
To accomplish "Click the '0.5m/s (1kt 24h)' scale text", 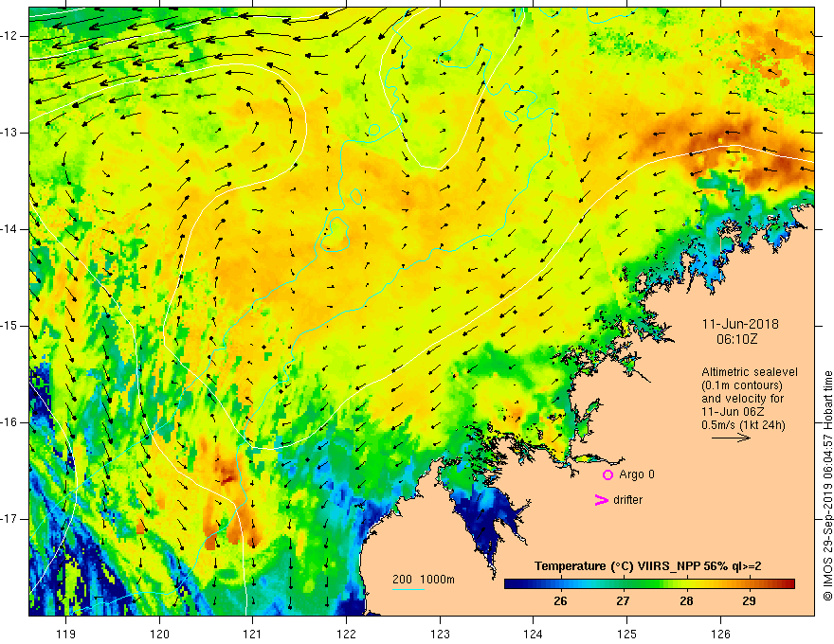I will click(743, 425).
